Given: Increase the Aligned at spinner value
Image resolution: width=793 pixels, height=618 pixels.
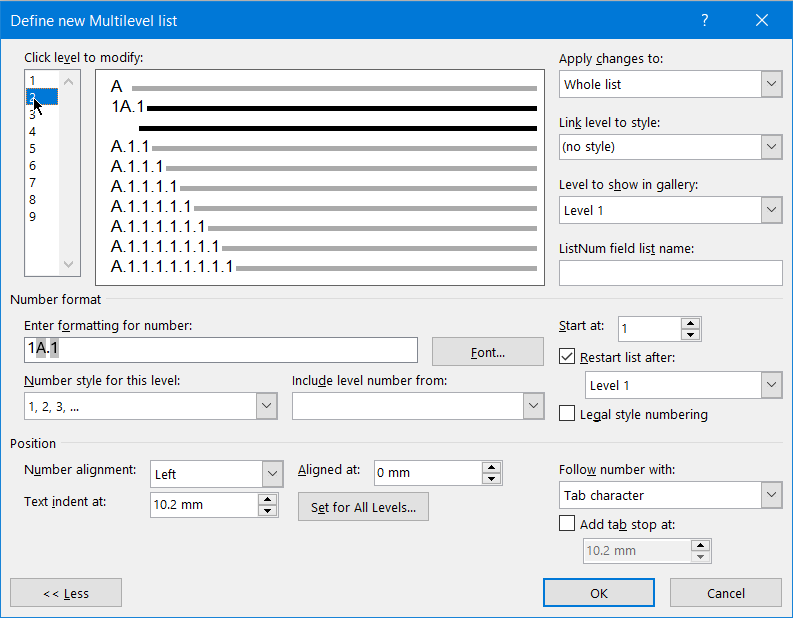Looking at the screenshot, I should 491,467.
